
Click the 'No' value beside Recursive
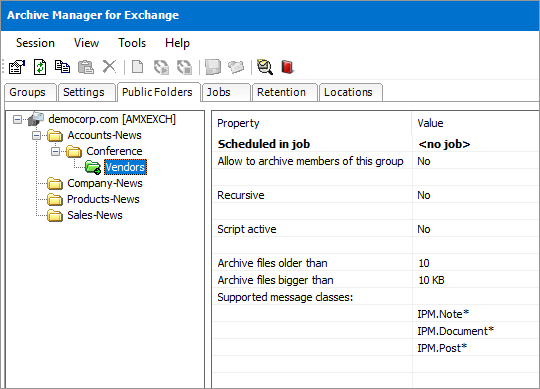pyautogui.click(x=424, y=195)
